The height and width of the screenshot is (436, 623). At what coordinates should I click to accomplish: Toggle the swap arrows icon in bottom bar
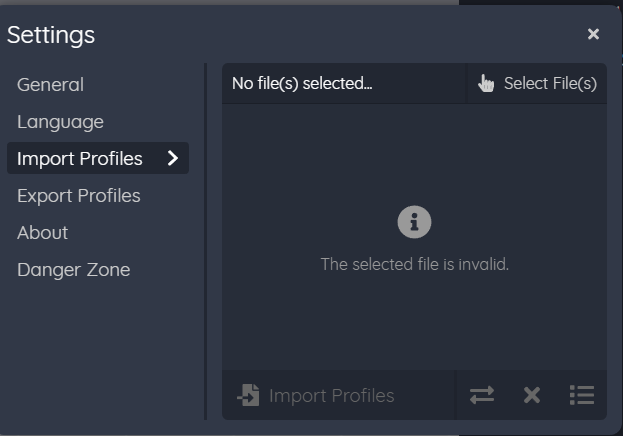(482, 395)
